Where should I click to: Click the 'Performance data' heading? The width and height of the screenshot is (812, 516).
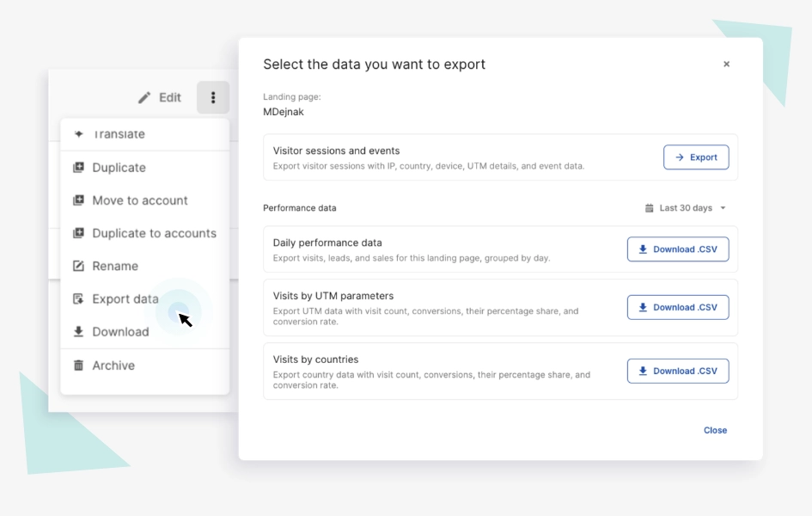(x=299, y=208)
